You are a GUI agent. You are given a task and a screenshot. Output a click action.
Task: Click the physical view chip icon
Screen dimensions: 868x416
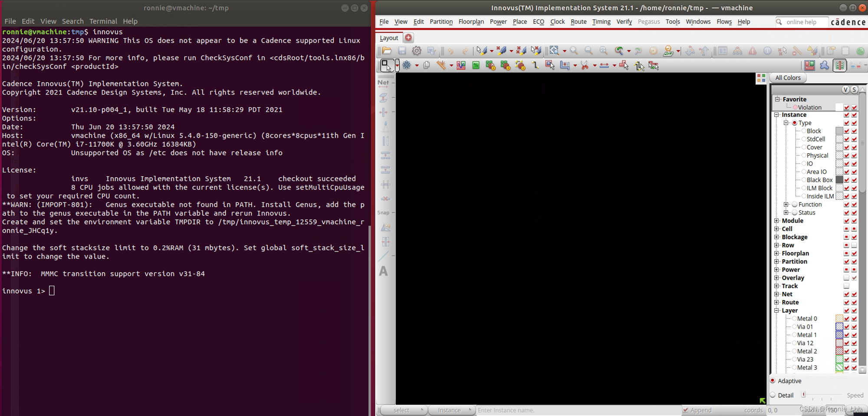(x=840, y=66)
